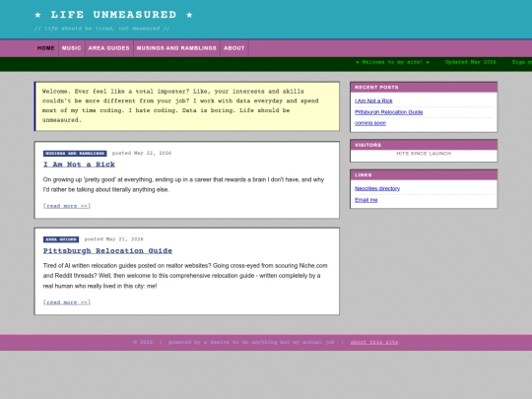
Task: Click the 'Hits since launch' text
Action: point(424,154)
